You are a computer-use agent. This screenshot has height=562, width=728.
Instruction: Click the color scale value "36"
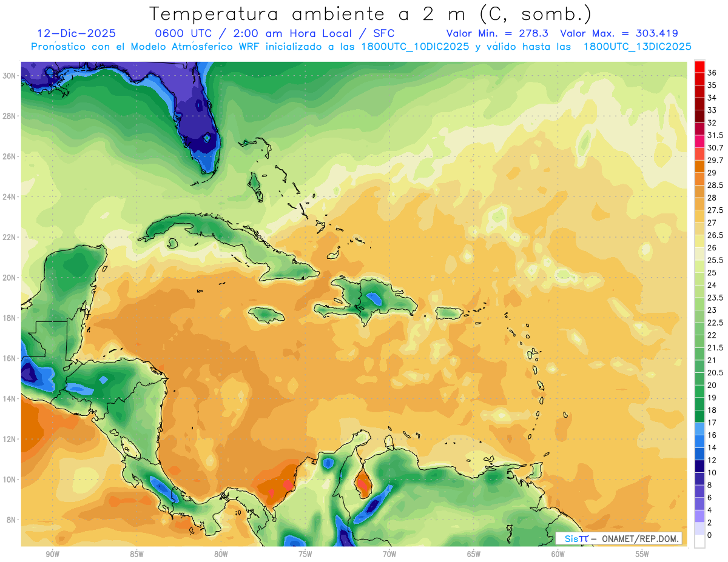point(712,73)
